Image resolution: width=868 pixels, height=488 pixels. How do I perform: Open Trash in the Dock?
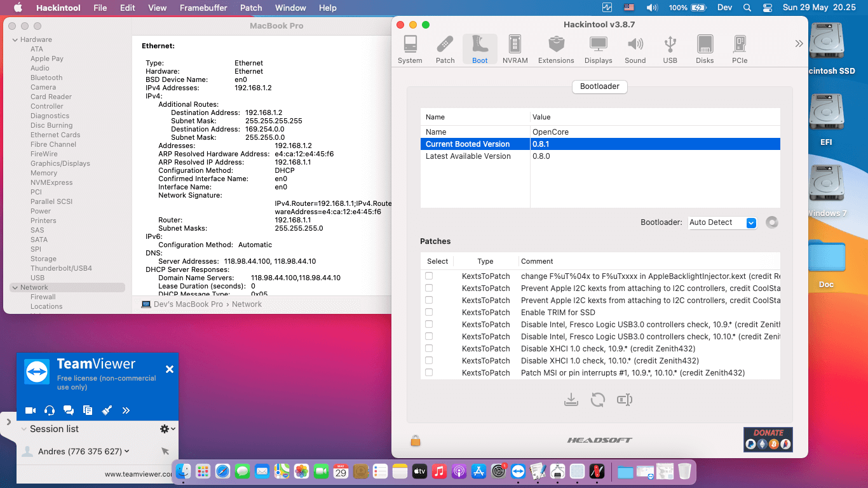(684, 471)
